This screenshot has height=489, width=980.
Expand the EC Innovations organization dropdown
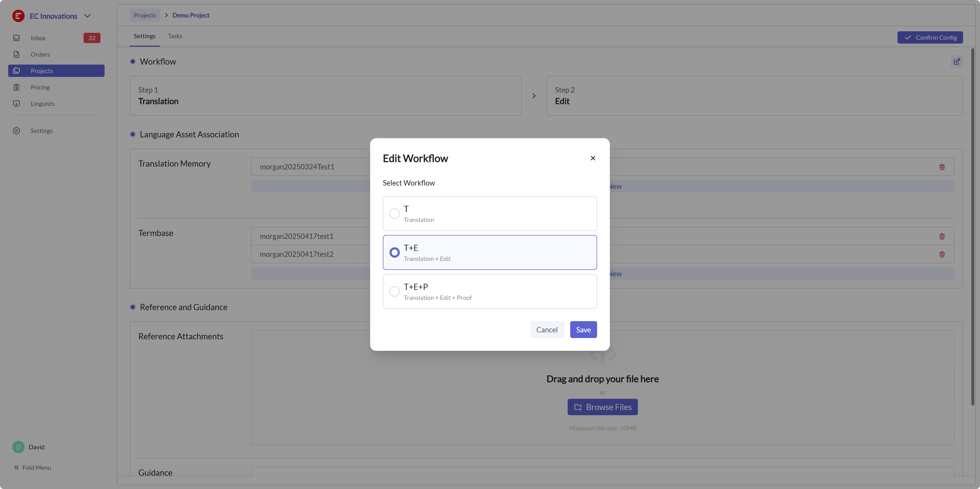[87, 16]
